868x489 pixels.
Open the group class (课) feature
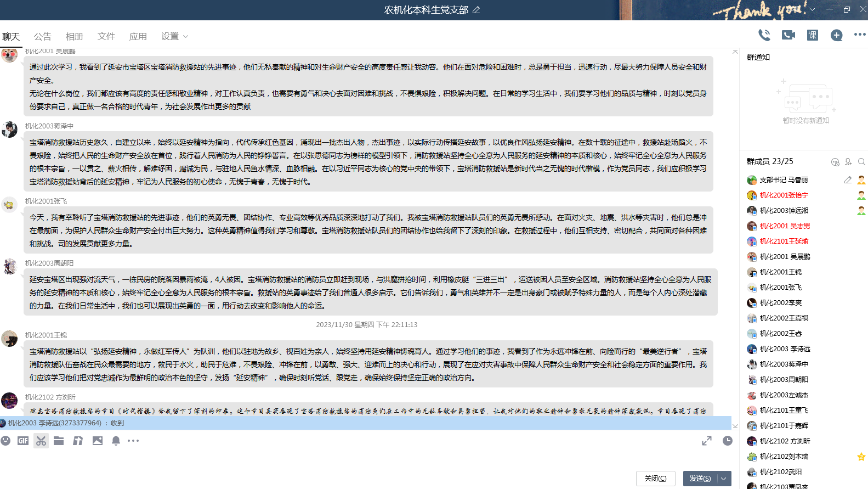coord(812,35)
